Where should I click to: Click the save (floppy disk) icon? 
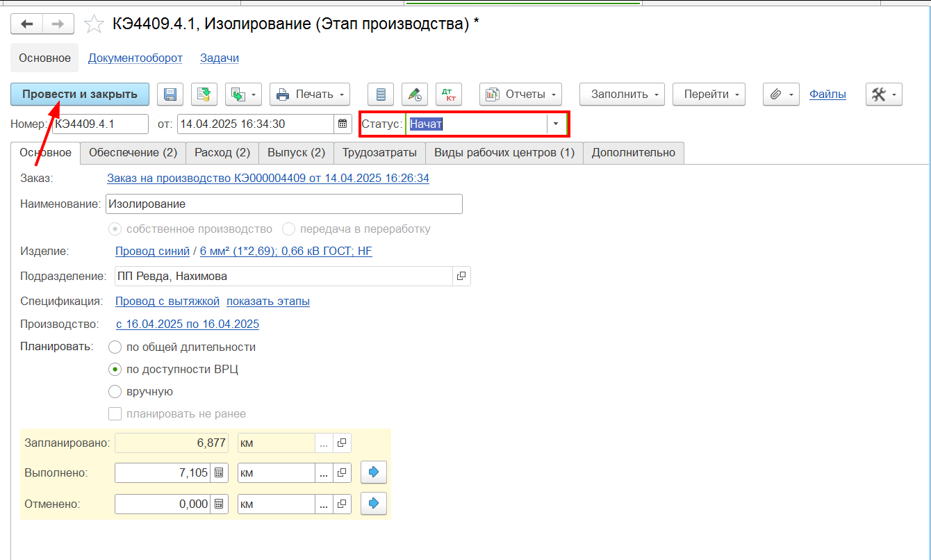(170, 94)
